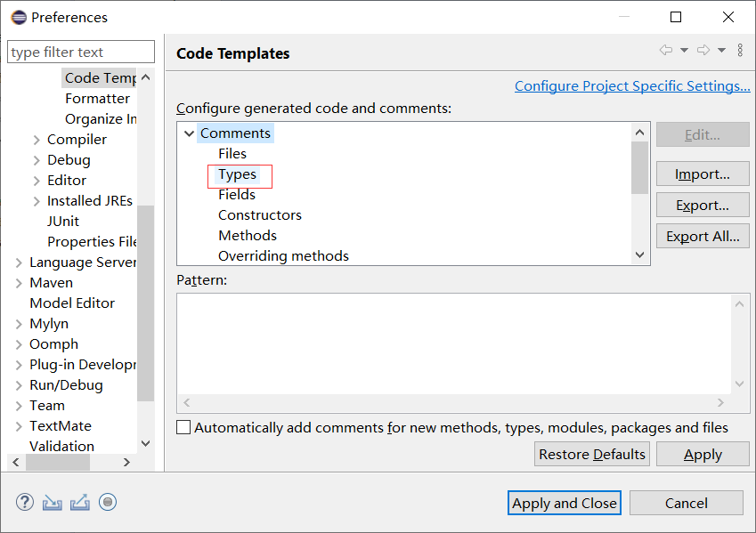756x533 pixels.
Task: Click the Oomph preference recorder icon
Action: (x=108, y=502)
